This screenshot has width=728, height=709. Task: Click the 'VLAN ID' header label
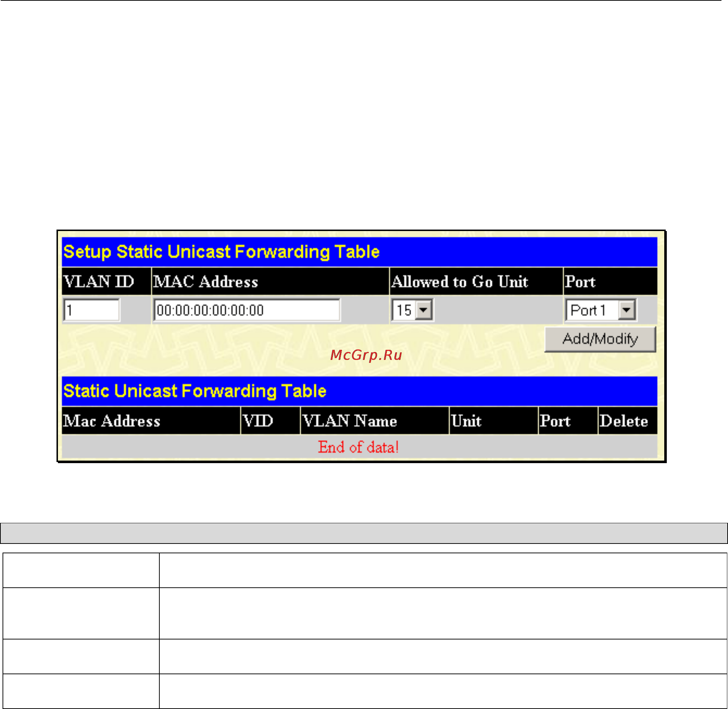pos(99,281)
